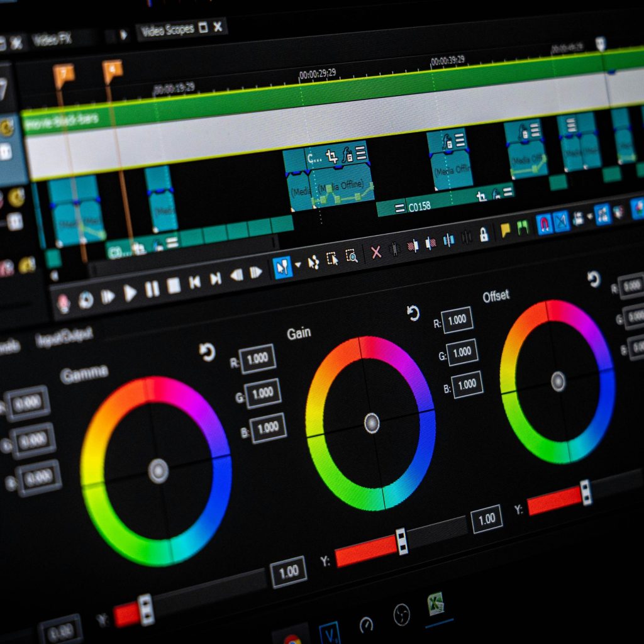Click the center point of Gamma color wheel

click(x=158, y=470)
